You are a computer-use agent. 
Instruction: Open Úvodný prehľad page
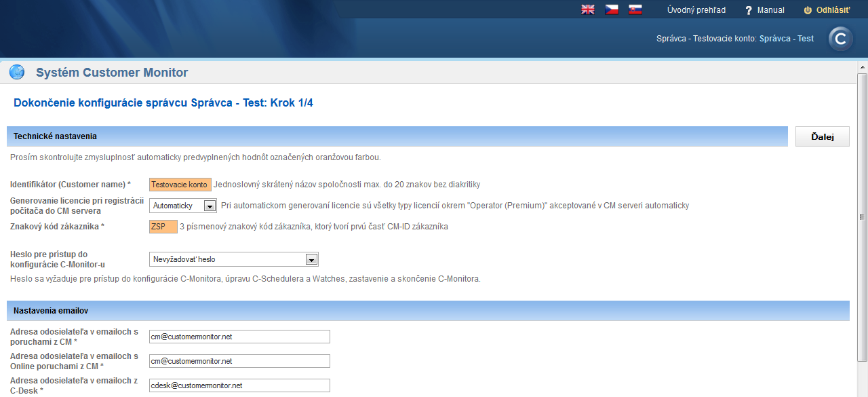coord(696,10)
